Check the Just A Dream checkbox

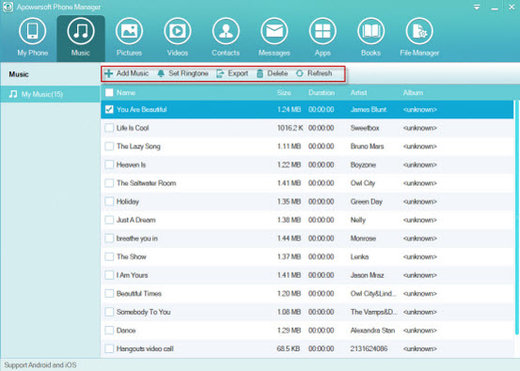click(109, 220)
